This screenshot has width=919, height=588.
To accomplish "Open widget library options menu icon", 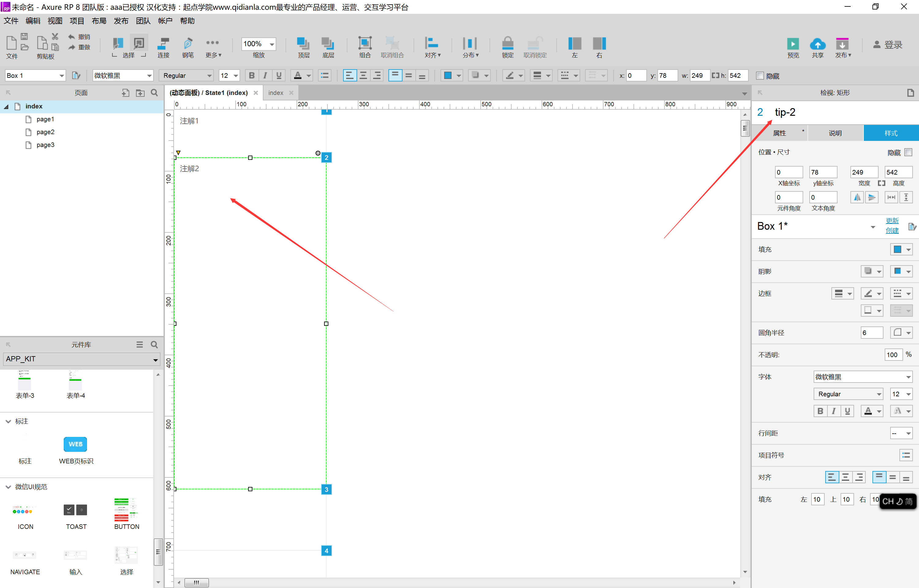I will 140,345.
